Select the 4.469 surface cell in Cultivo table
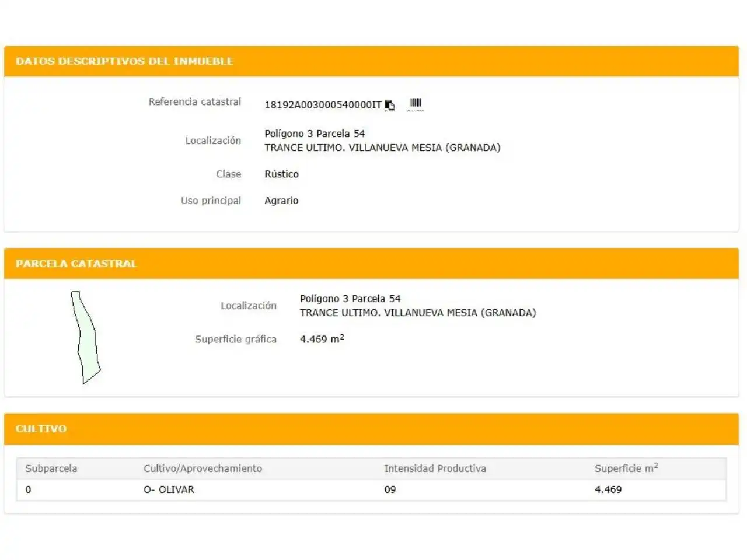Screen dimensions: 747x560 tap(608, 489)
